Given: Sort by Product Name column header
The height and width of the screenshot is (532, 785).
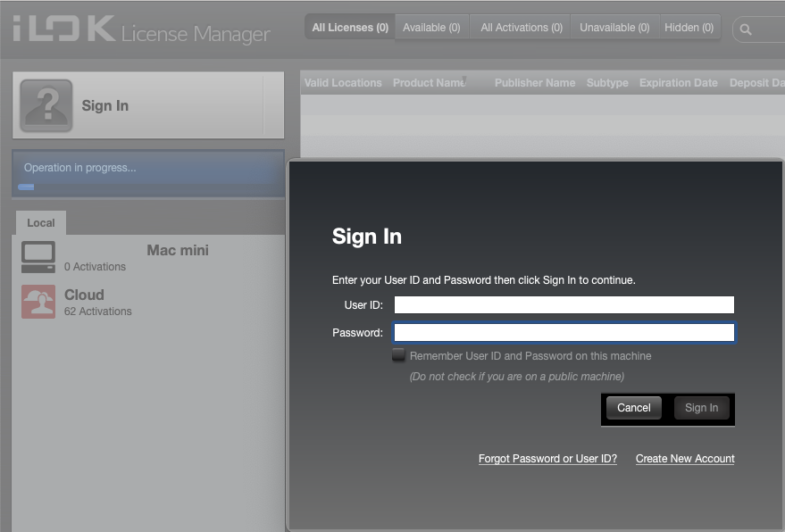Looking at the screenshot, I should click(430, 83).
